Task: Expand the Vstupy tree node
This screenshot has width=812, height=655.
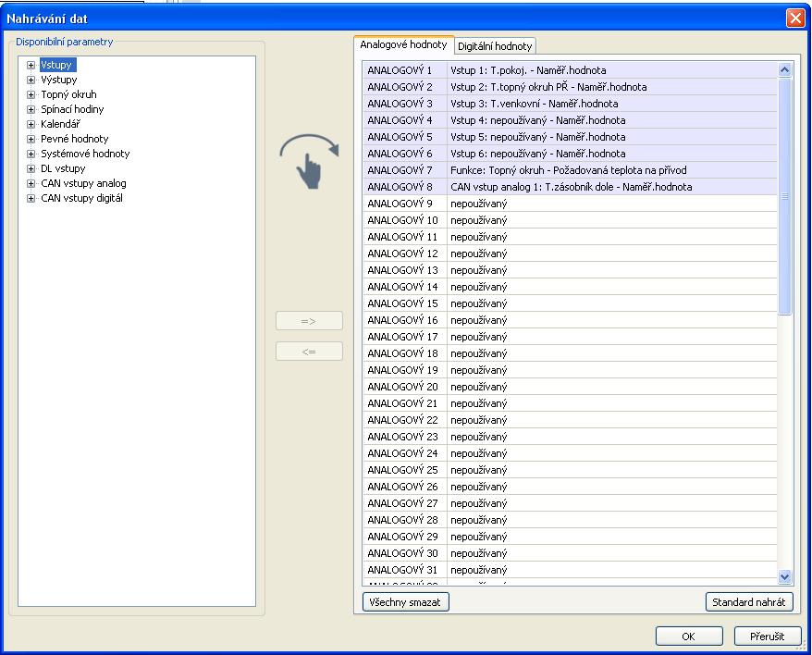Action: click(x=31, y=66)
